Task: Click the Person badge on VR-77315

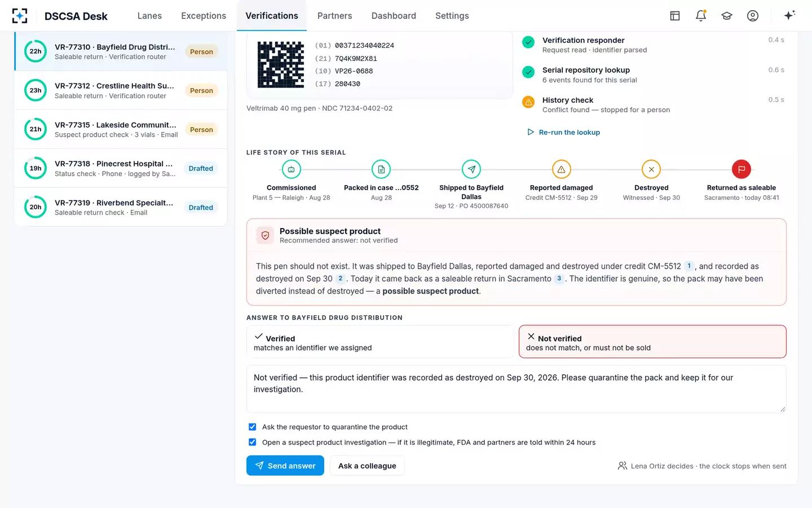Action: (201, 129)
